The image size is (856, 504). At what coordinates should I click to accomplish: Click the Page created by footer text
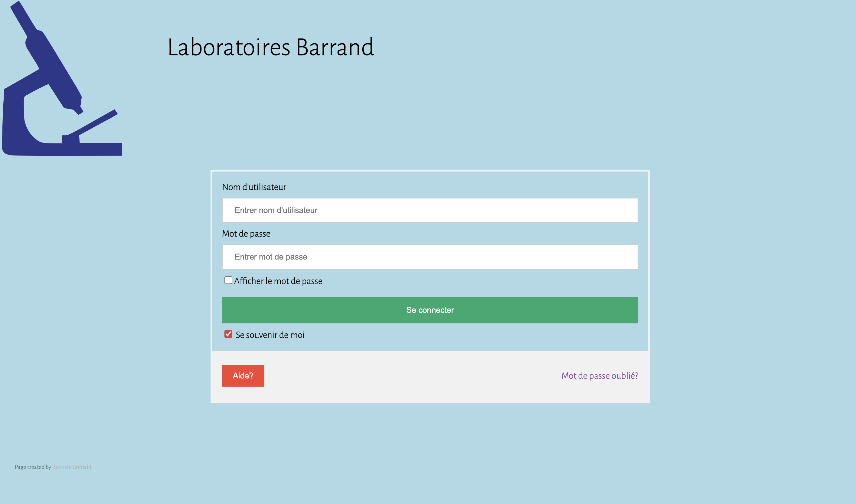pyautogui.click(x=33, y=467)
